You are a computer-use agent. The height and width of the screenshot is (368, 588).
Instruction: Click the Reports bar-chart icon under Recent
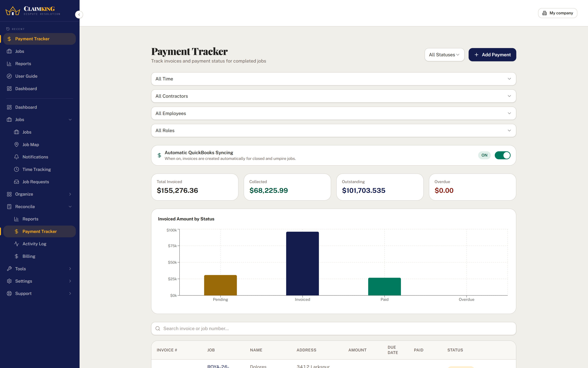pyautogui.click(x=9, y=64)
